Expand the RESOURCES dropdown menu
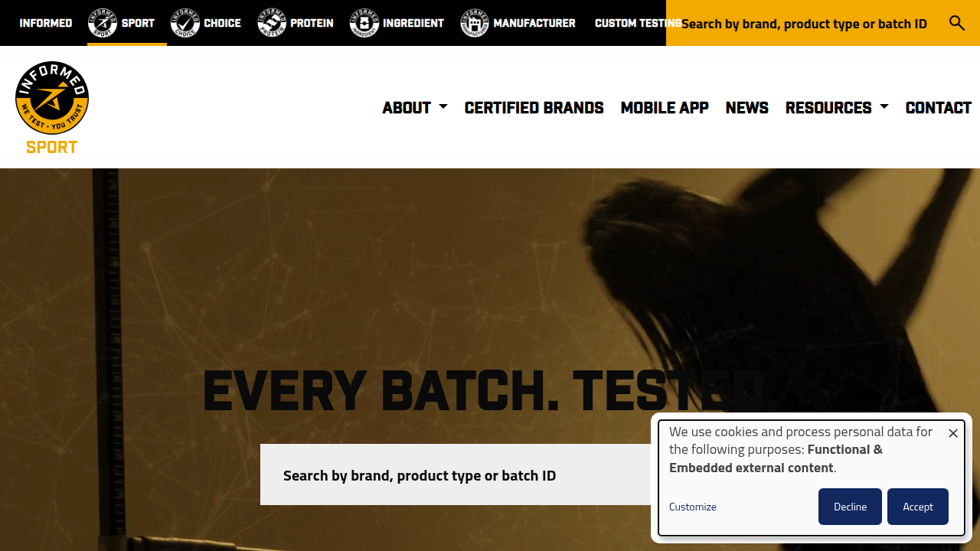 click(x=837, y=108)
